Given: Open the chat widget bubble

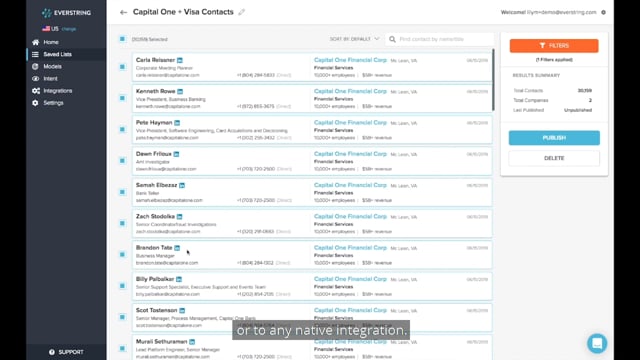Looking at the screenshot, I should tap(597, 343).
